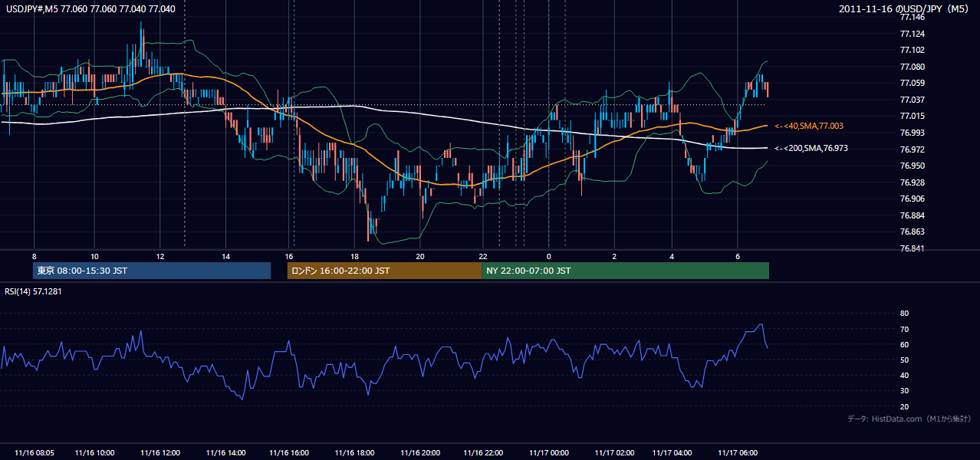Click price axis value 77.080
980x460 pixels.
tap(912, 67)
